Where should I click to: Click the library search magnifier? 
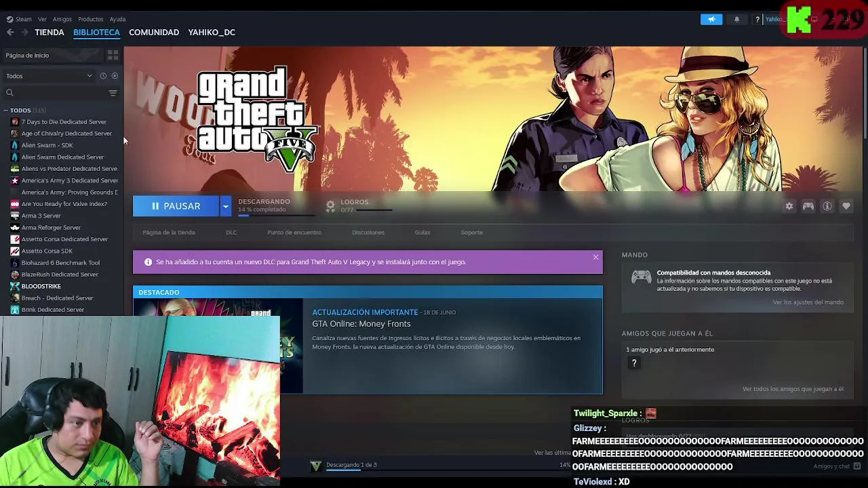pyautogui.click(x=9, y=93)
